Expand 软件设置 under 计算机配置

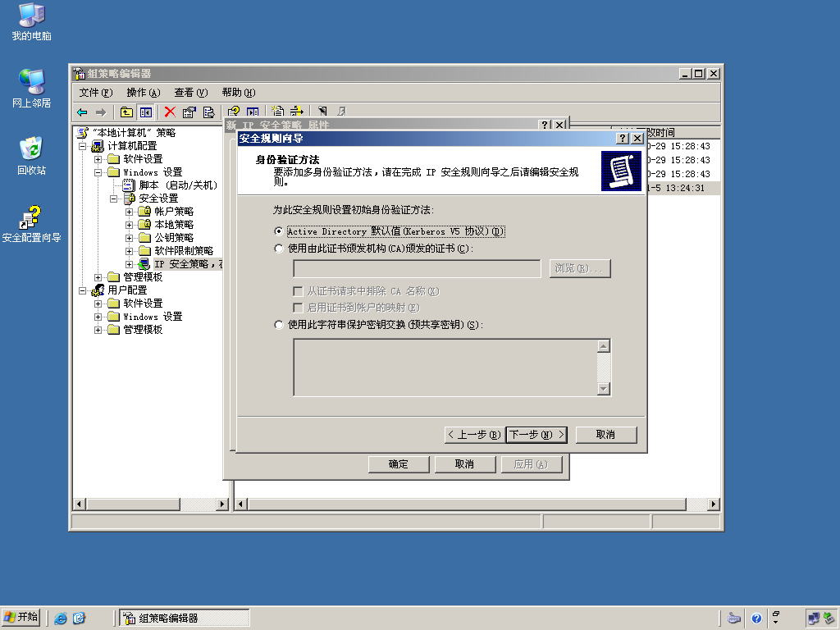coord(98,159)
